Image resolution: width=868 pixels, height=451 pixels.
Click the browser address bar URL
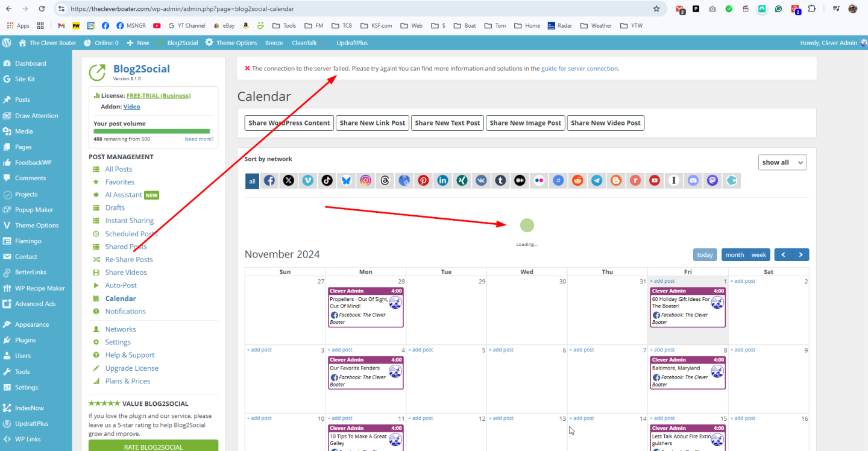pyautogui.click(x=183, y=9)
